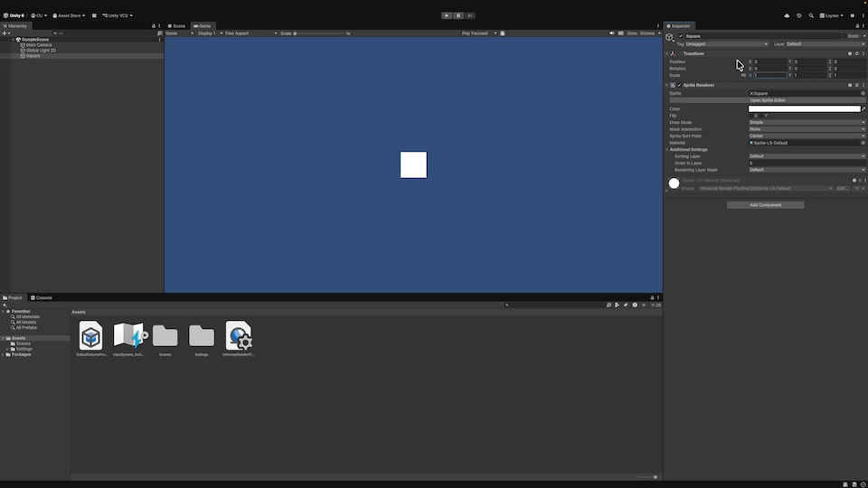Click the Transform preset icon
Screen dimensions: 868x488
tap(856, 53)
